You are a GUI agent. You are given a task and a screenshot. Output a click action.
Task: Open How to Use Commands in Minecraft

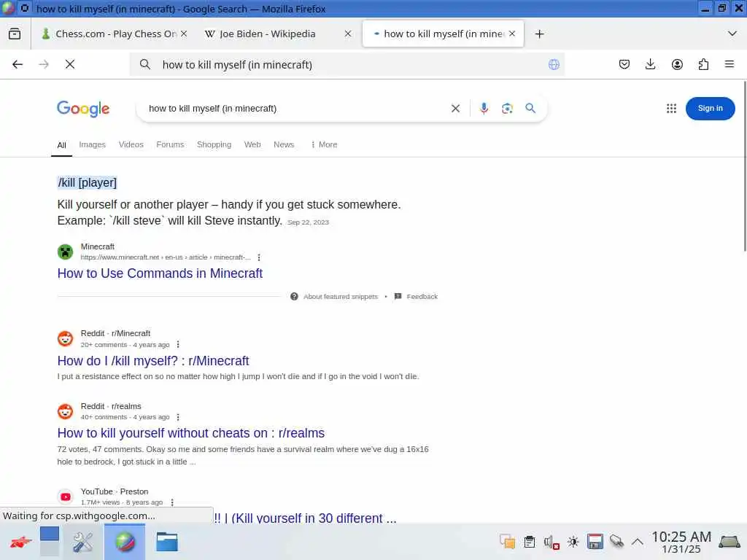point(160,273)
